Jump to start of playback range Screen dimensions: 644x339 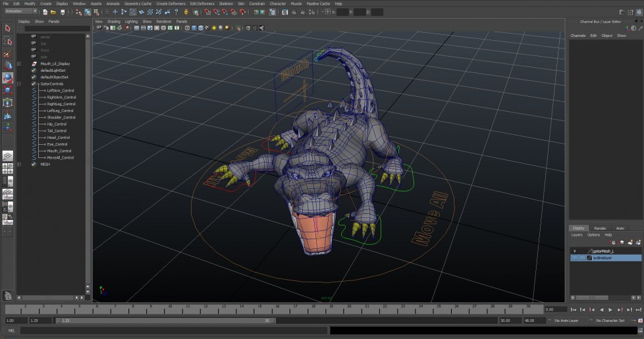click(x=574, y=309)
